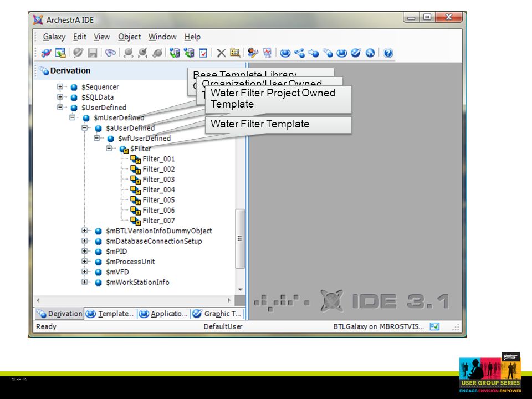Click the scroll-down arrow in Derivation pane
This screenshot has height=399, width=532.
(x=240, y=289)
